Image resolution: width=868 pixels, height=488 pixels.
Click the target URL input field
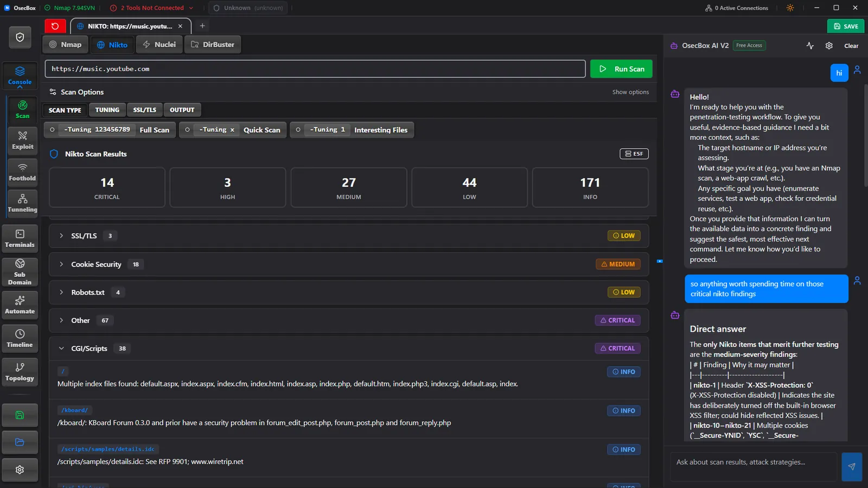[x=315, y=69]
